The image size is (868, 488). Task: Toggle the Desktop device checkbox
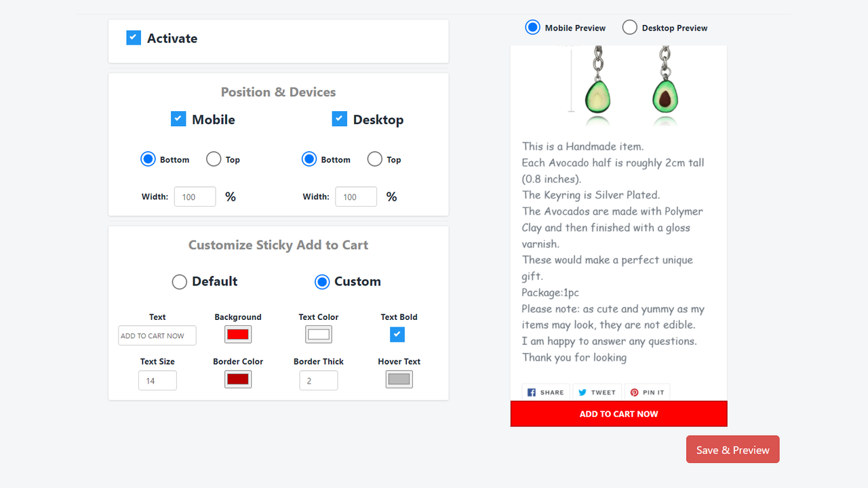pos(340,119)
